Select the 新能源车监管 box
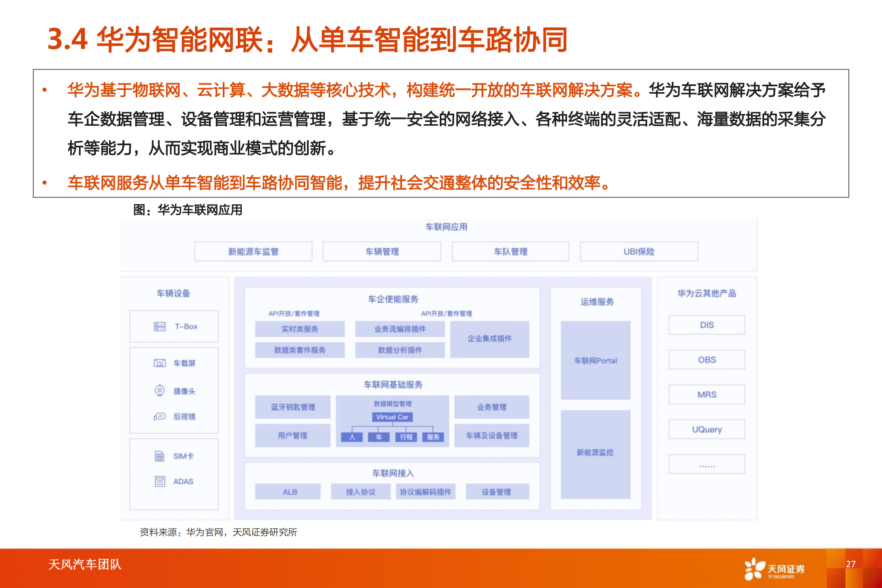The height and width of the screenshot is (588, 882). [x=253, y=251]
